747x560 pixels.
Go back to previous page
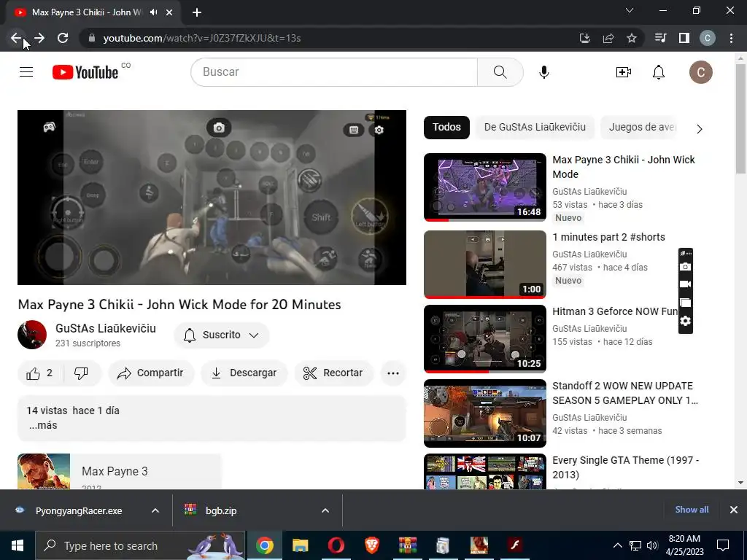click(16, 38)
